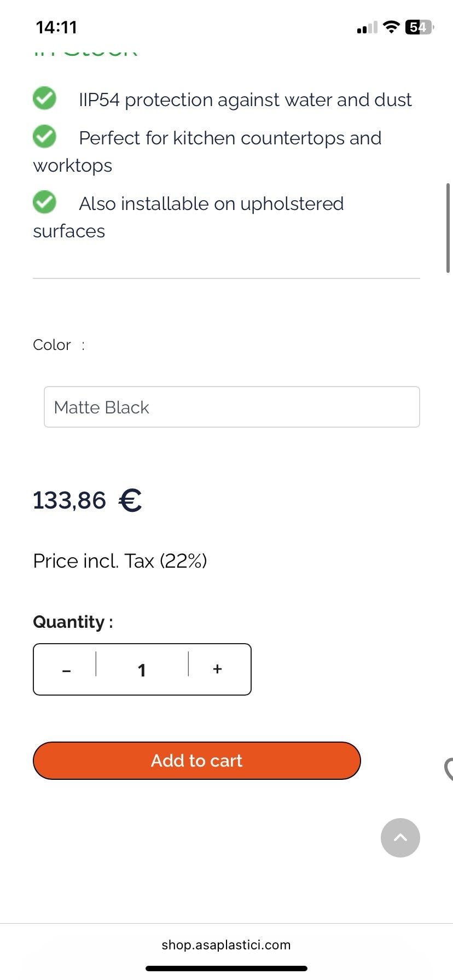Image resolution: width=453 pixels, height=980 pixels.
Task: Tap the checkmark beside kitchen countertops feature
Action: (x=44, y=137)
